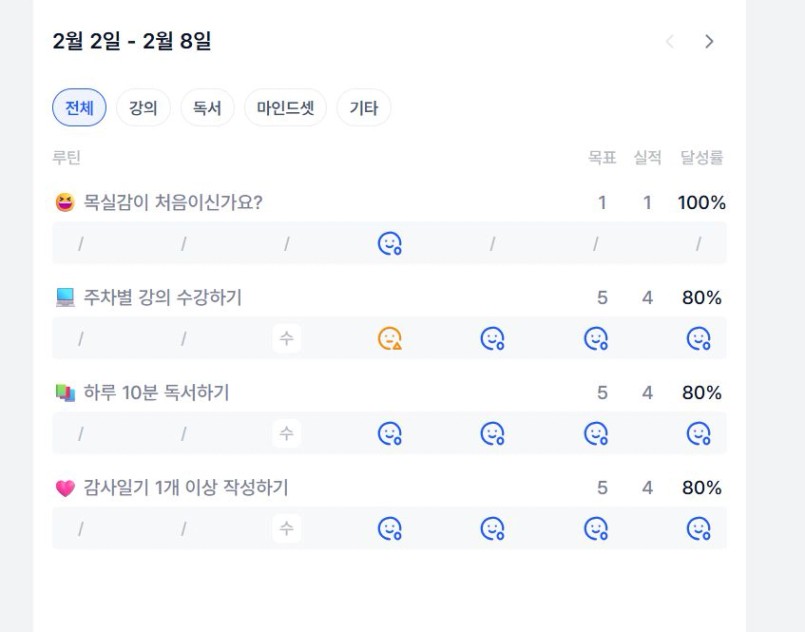Image resolution: width=805 pixels, height=632 pixels.
Task: Click last smiley in 감사일기 routine row
Action: click(x=698, y=528)
